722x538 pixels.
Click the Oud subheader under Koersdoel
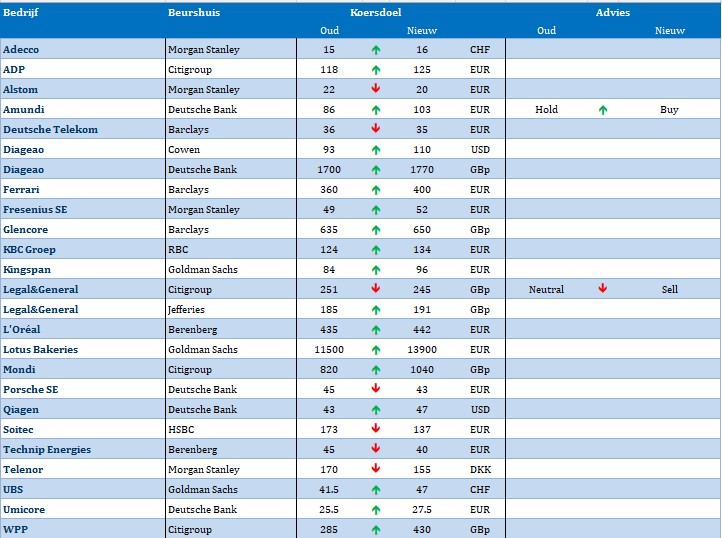[330, 30]
